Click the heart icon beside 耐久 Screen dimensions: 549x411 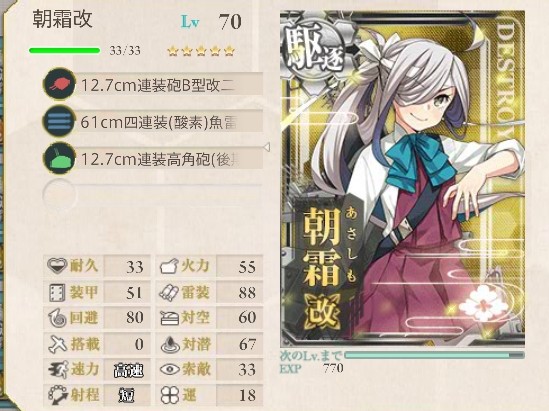tap(57, 266)
